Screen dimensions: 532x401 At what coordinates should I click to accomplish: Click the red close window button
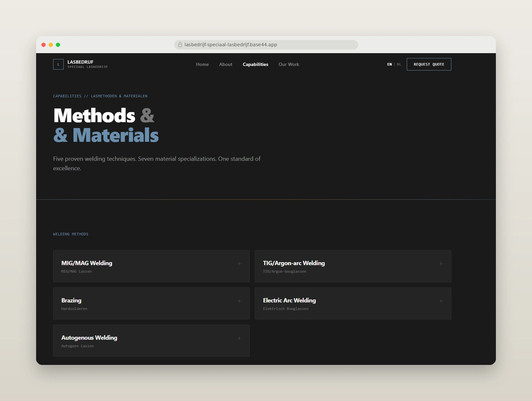coord(43,45)
